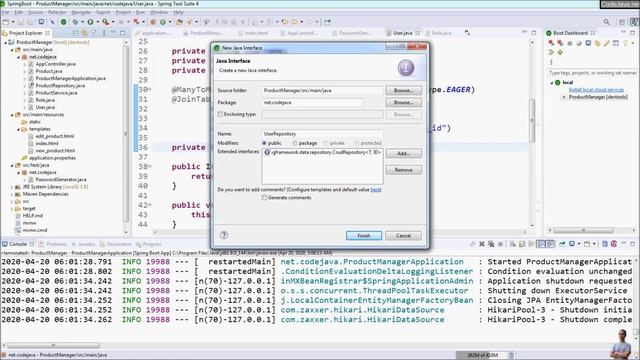
Task: Click the editor tab overflow list icon
Action: pyautogui.click(x=467, y=33)
